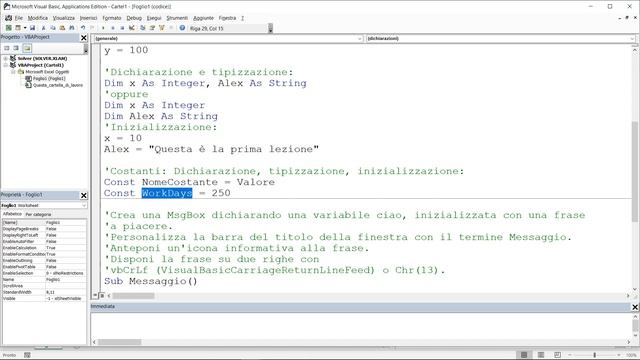Select Questa_cartella_di_lavoro in project tree

click(x=58, y=85)
